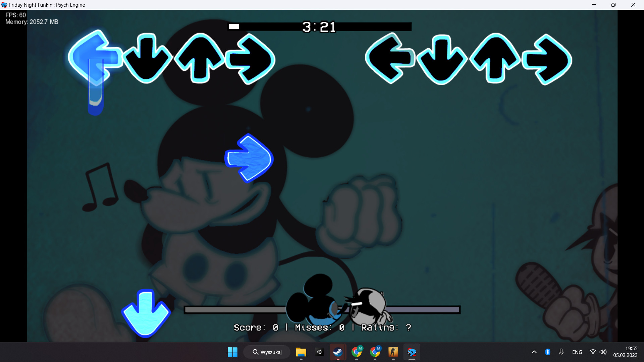Screen dimensions: 644x362
Task: Click the 3:21 song timer text
Action: pos(319,27)
